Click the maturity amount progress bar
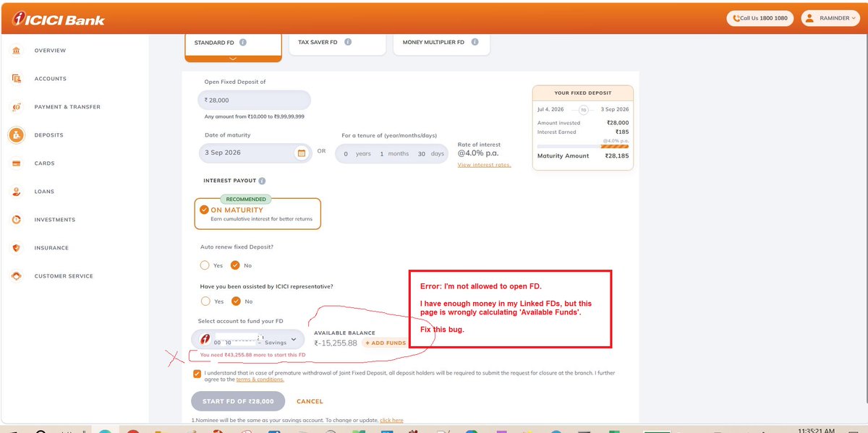This screenshot has width=868, height=433. click(583, 147)
